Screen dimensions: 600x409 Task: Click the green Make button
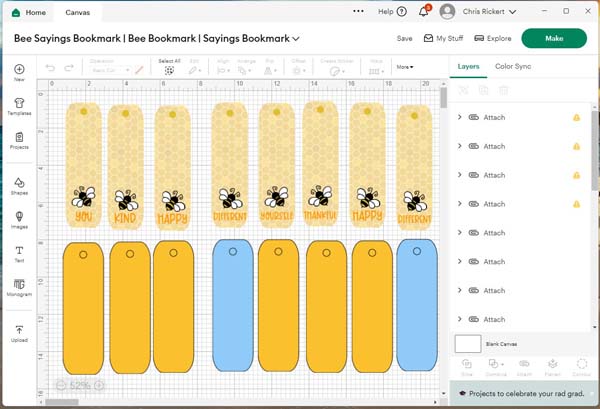pyautogui.click(x=554, y=38)
